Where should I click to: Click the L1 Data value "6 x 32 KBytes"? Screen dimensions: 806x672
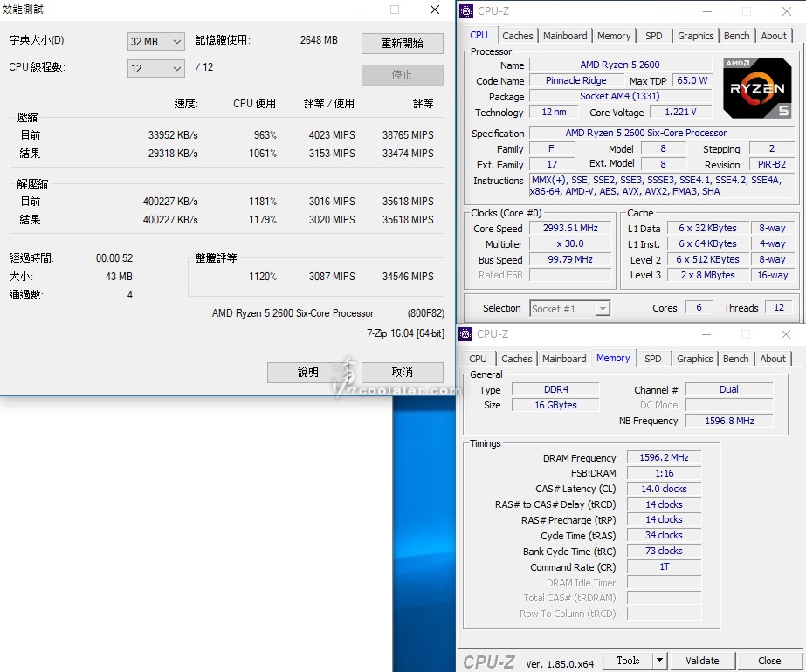click(x=707, y=228)
